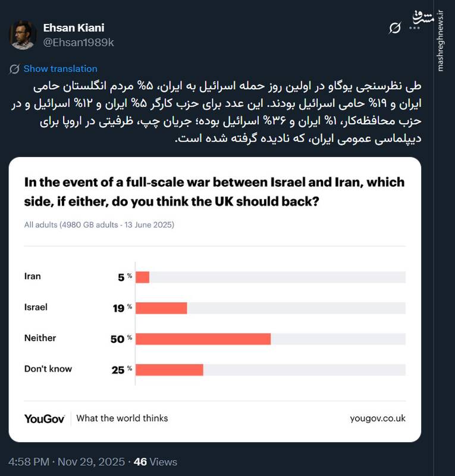The image size is (455, 476).
Task: Open the tweet by clicking its Persian text
Action: click(226, 113)
